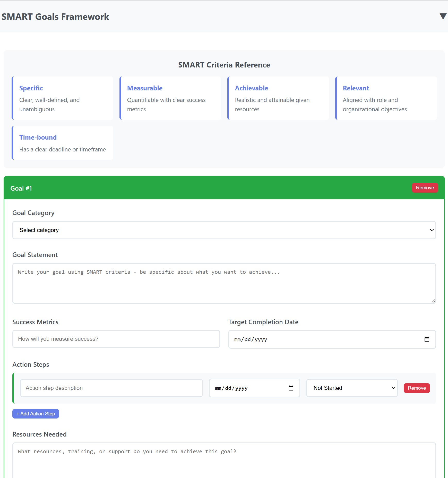Click the chevron on the Goal Category dropdown
This screenshot has height=478, width=448.
[432, 230]
